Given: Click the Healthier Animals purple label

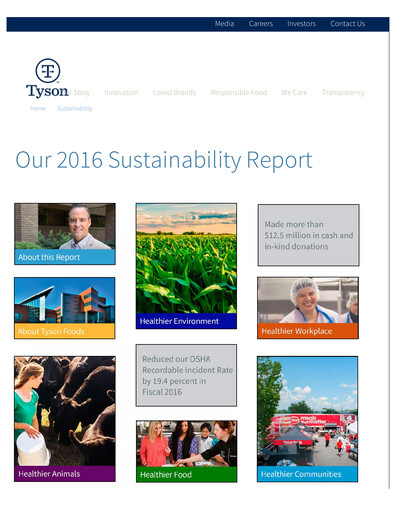Looking at the screenshot, I should 65,474.
